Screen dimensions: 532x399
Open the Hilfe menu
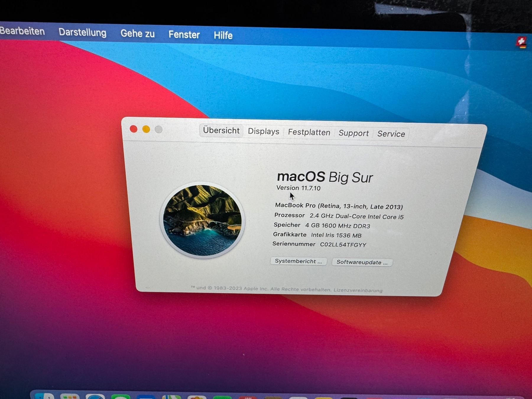click(x=223, y=35)
